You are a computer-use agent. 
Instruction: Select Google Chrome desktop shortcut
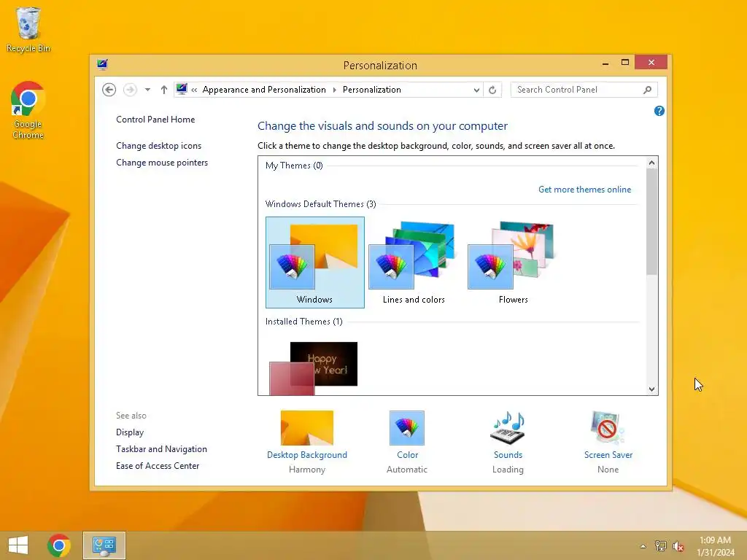tap(28, 110)
